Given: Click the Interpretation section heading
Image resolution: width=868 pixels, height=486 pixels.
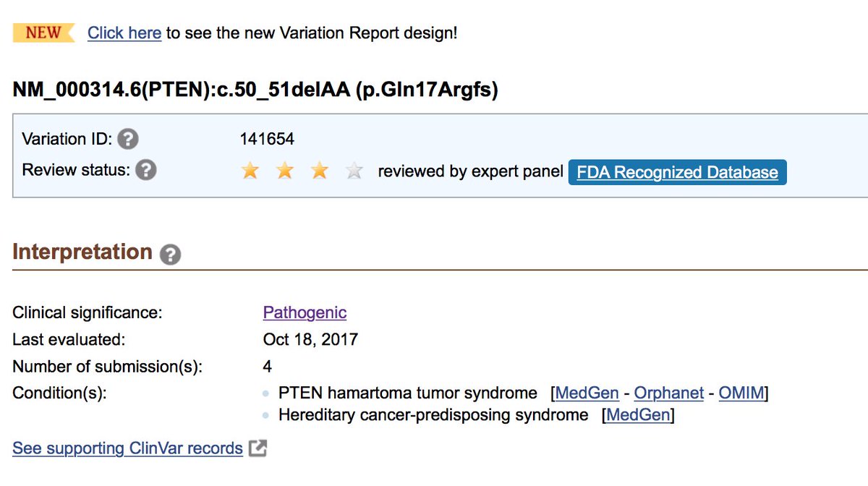Looking at the screenshot, I should [82, 252].
